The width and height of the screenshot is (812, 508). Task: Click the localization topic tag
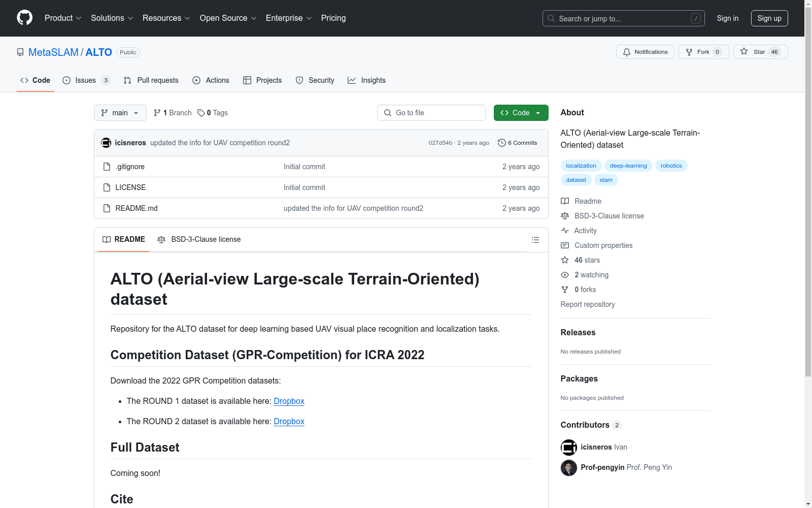pos(581,166)
